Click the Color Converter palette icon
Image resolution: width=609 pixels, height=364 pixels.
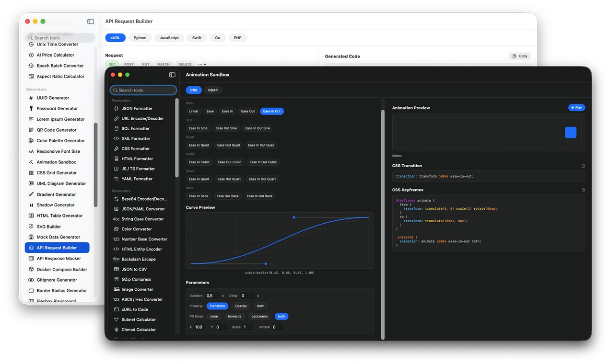[x=116, y=229]
